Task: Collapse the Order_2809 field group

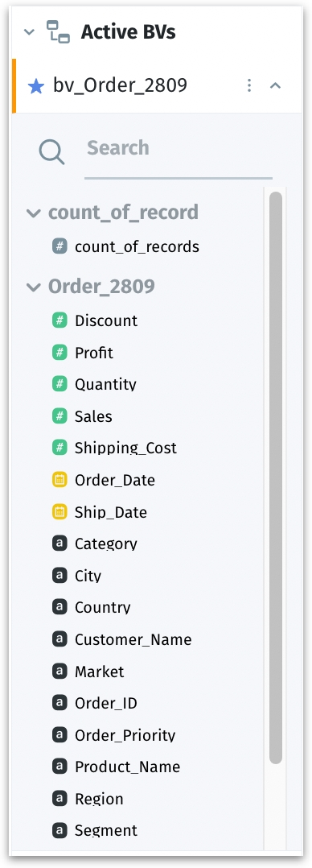Action: point(34,287)
